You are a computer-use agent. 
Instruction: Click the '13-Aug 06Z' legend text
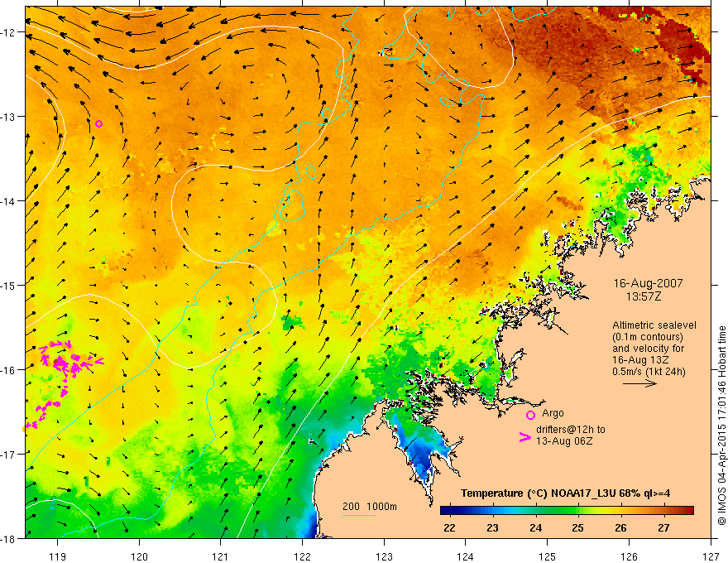564,441
